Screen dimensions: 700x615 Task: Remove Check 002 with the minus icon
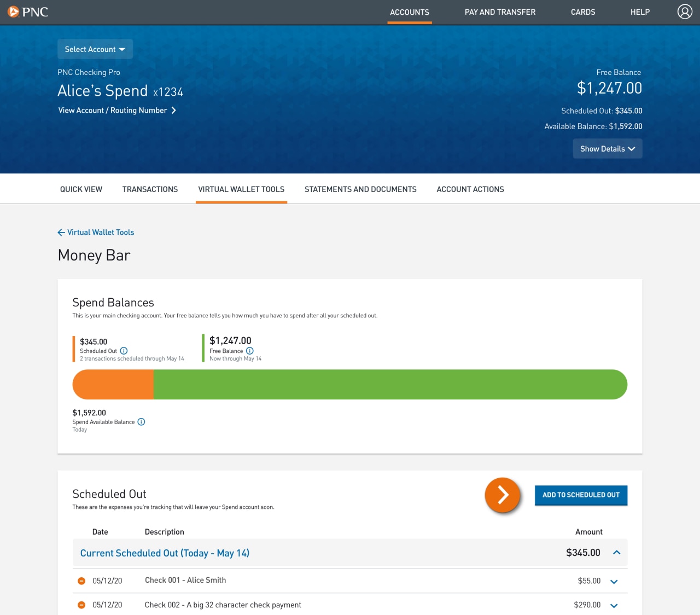81,605
